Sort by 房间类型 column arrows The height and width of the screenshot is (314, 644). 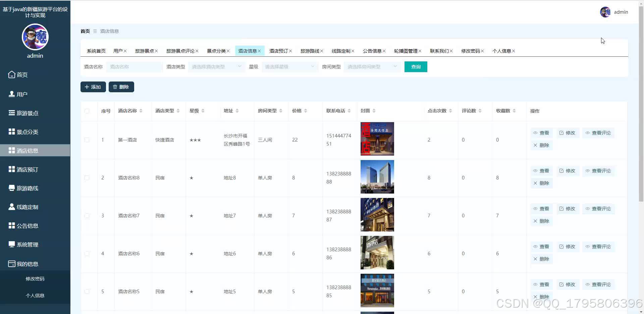[281, 111]
